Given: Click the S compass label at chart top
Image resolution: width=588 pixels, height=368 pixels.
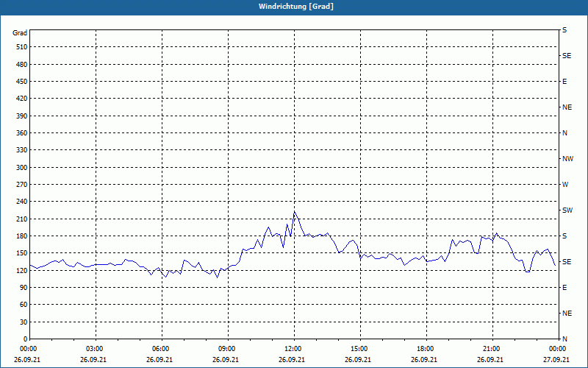Looking at the screenshot, I should tap(564, 30).
